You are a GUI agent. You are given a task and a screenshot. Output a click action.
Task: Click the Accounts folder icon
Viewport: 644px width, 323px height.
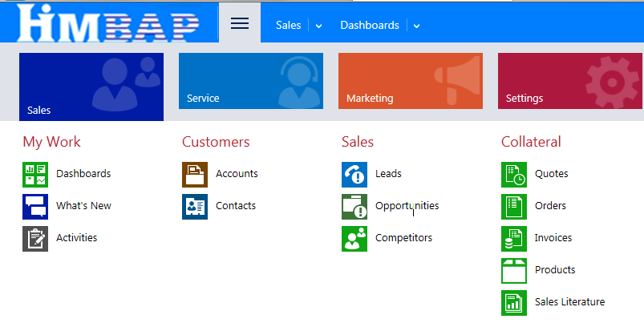[195, 174]
